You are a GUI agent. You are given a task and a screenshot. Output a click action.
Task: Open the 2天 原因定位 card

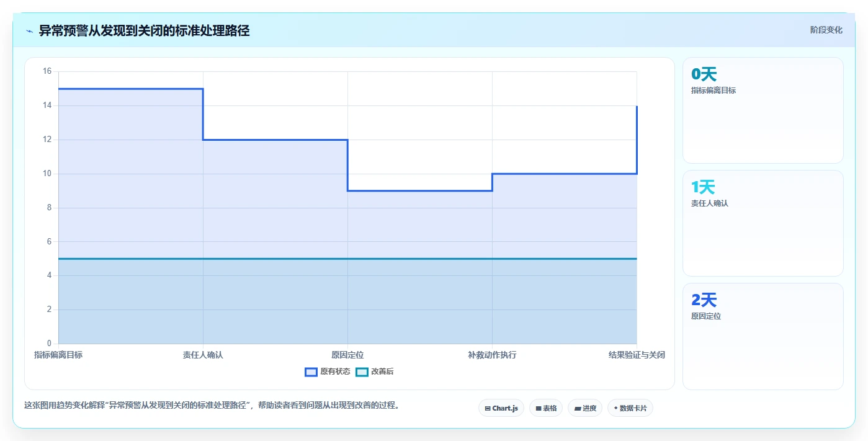763,336
